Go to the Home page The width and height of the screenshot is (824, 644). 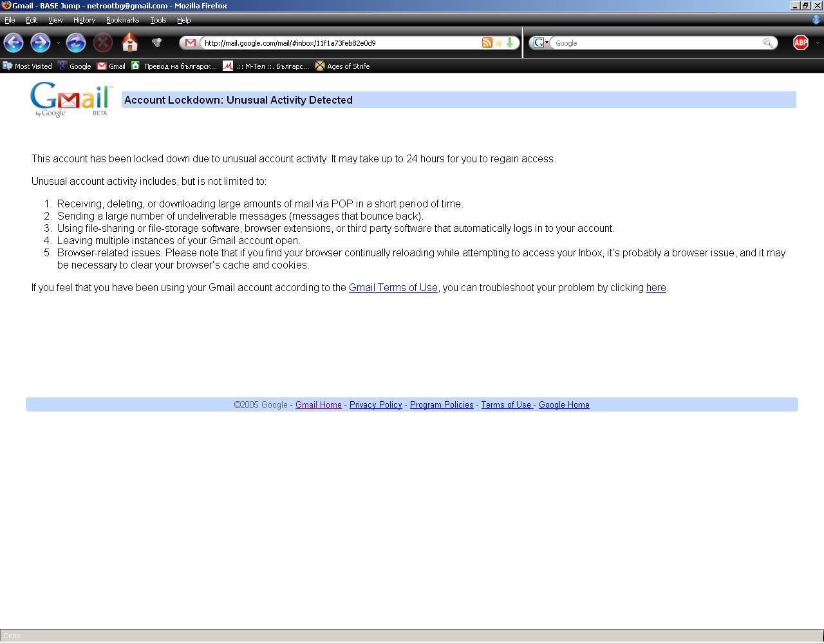[x=130, y=43]
